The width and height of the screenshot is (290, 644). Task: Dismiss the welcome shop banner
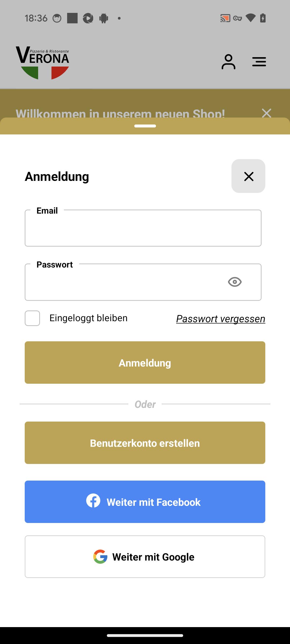point(267,113)
